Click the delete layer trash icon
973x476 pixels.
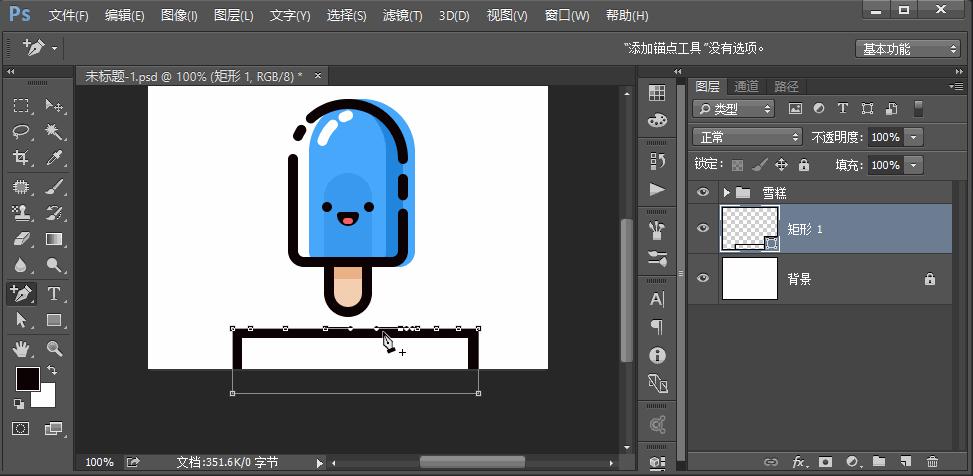click(x=932, y=462)
